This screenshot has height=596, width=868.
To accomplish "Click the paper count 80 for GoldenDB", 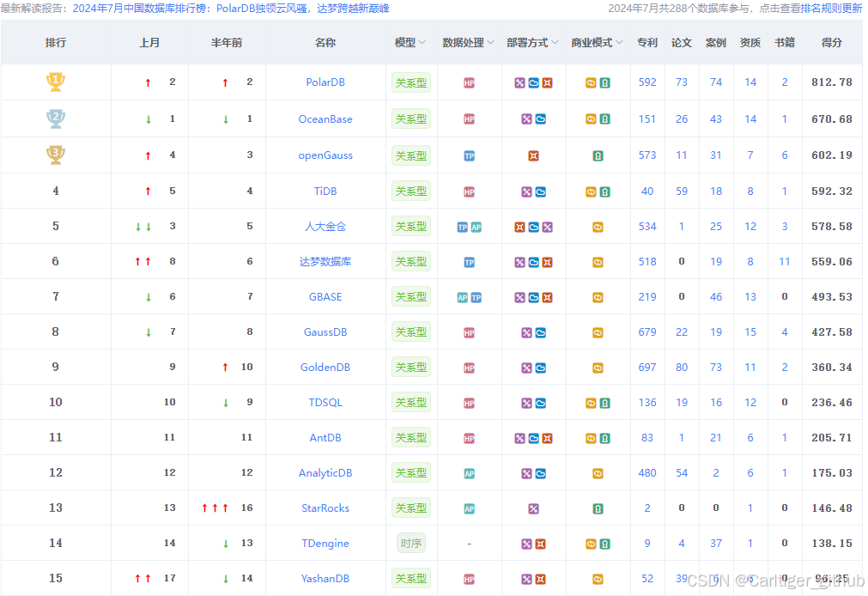I will tap(682, 368).
